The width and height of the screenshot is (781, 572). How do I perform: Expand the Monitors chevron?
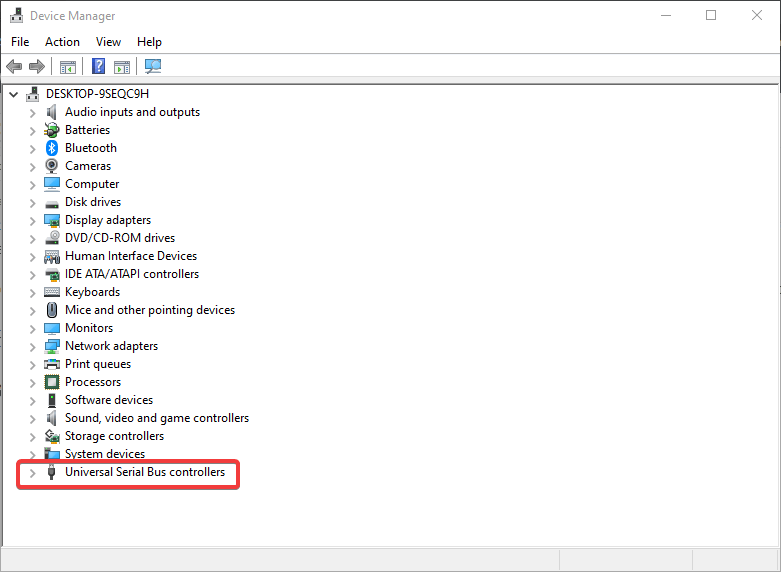[32, 329]
